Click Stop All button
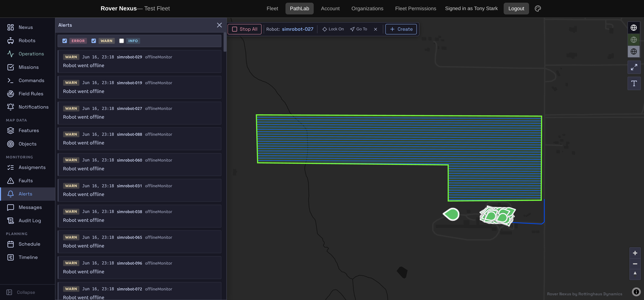Image resolution: width=644 pixels, height=300 pixels. click(245, 29)
